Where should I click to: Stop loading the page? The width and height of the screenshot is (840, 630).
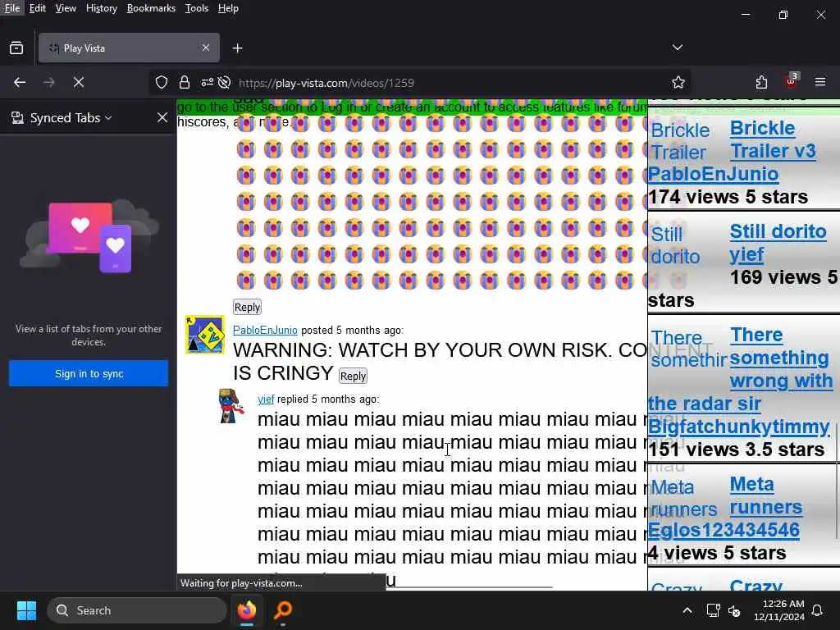[x=79, y=83]
